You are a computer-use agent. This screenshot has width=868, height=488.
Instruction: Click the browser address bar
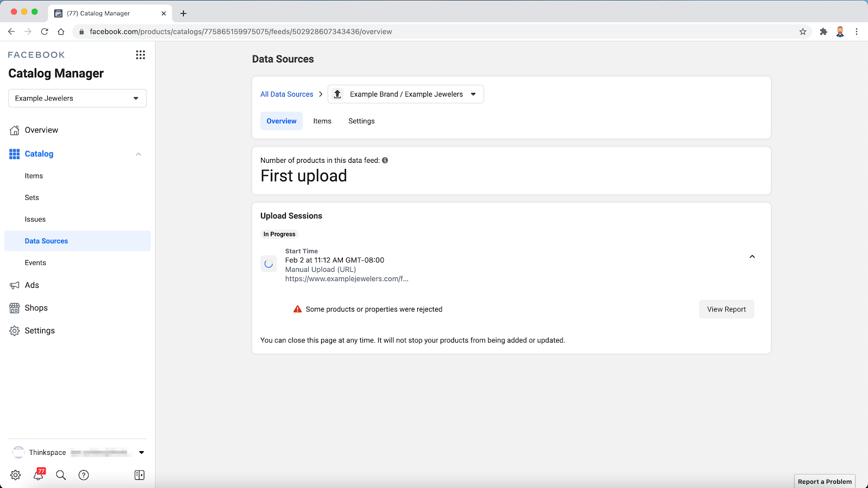point(442,31)
